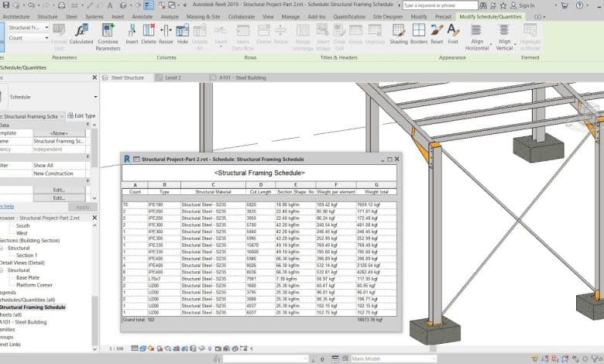Viewport: 604px width, 364px height.
Task: Select Platform Corner detail view in browser
Action: click(34, 285)
